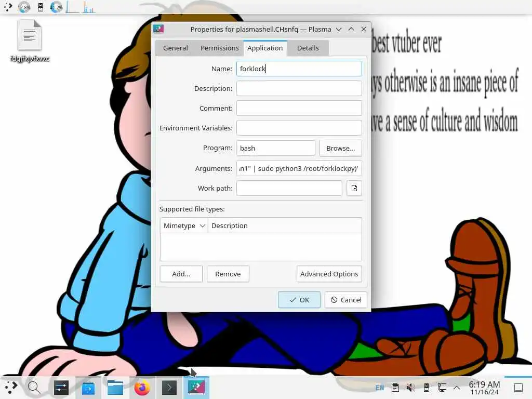Confirm with the OK button
This screenshot has height=399, width=532.
(299, 300)
